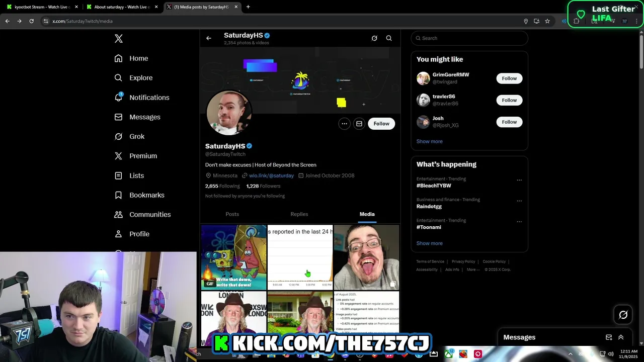Switch to kyootbot Stream browser tab
The image size is (644, 362).
pyautogui.click(x=42, y=7)
